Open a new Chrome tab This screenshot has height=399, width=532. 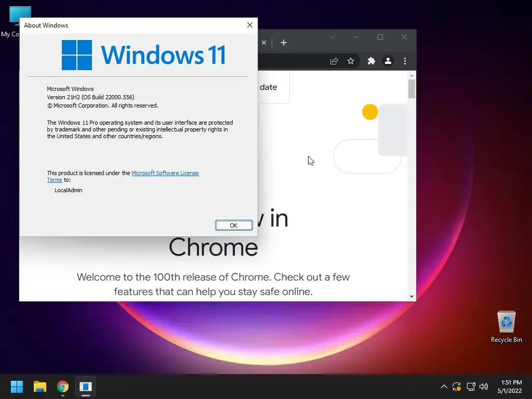tap(284, 43)
